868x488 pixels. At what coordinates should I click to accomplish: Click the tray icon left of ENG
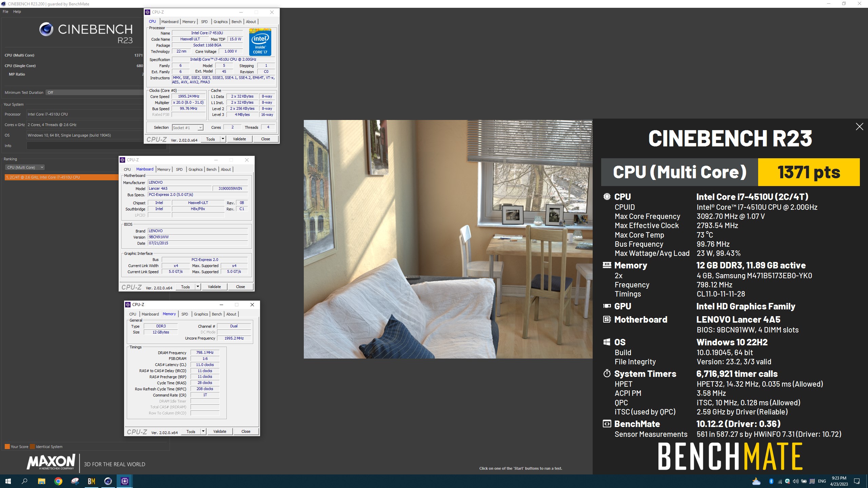(812, 481)
